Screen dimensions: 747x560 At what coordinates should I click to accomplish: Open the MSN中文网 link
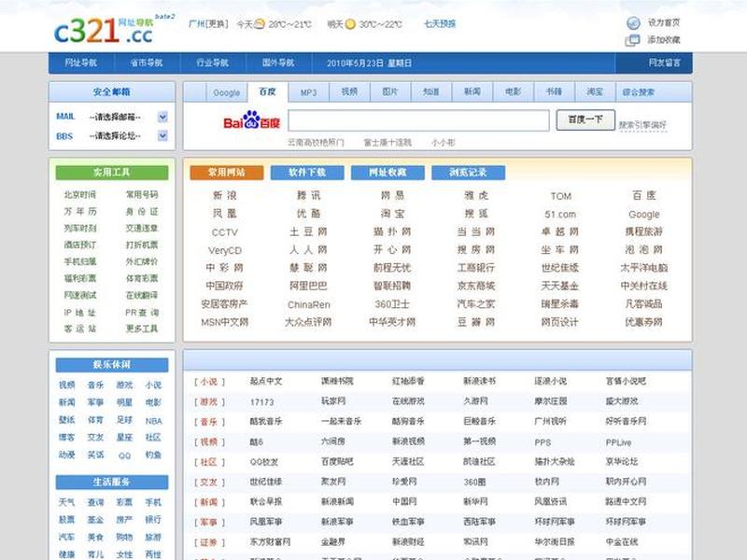(224, 322)
